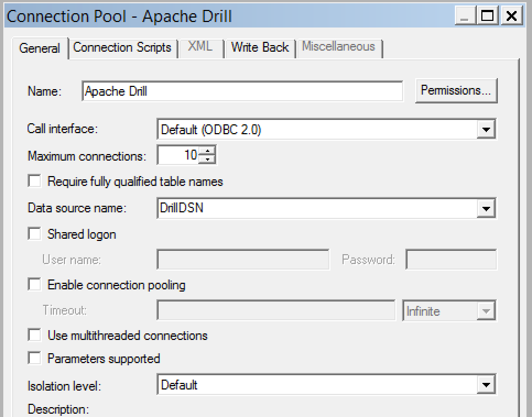Enable Use multithreaded connections

(35, 334)
